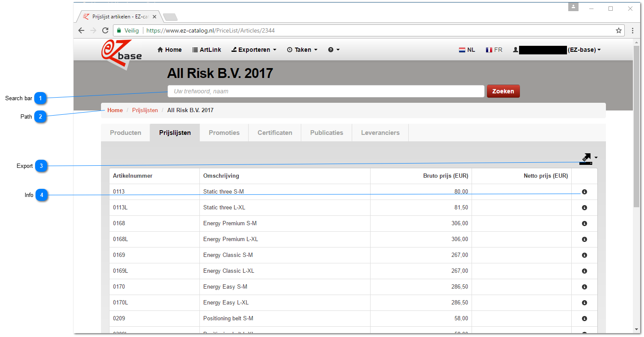Close the Prijslijst artikelen browser tab
This screenshot has width=644, height=337.
(154, 17)
